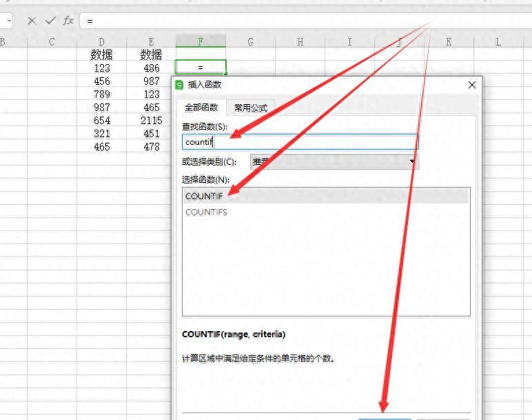
Task: Select column F header
Action: coord(201,42)
